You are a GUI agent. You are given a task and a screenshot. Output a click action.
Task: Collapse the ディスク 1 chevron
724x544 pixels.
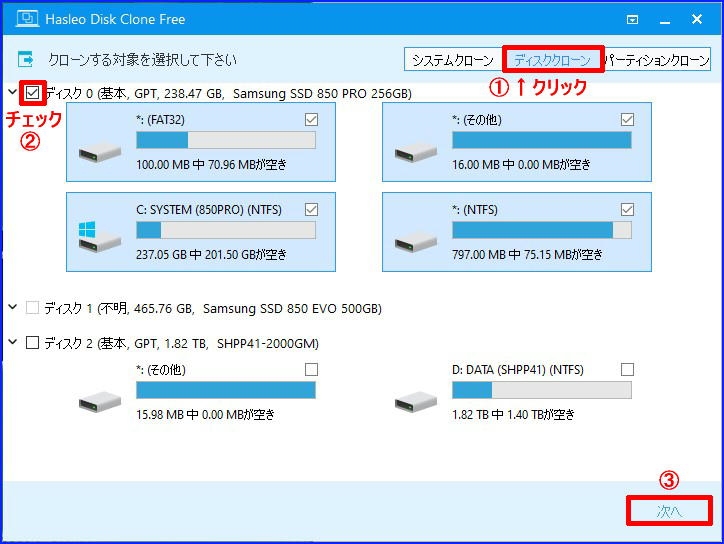pos(12,307)
